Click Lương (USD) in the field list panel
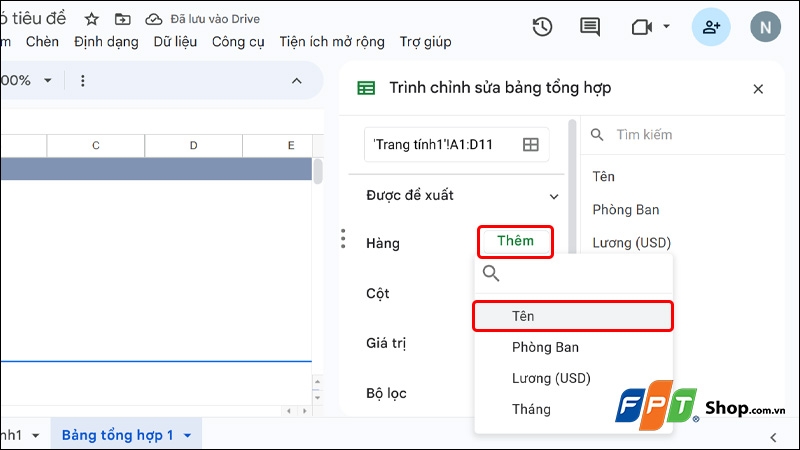The height and width of the screenshot is (450, 800). coord(632,243)
